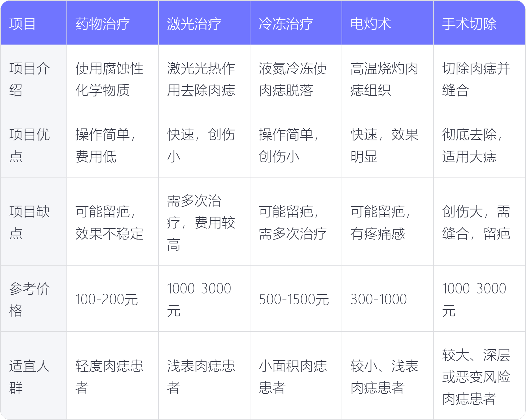
Task: Click the 500-1500元 price cell
Action: coord(294,300)
